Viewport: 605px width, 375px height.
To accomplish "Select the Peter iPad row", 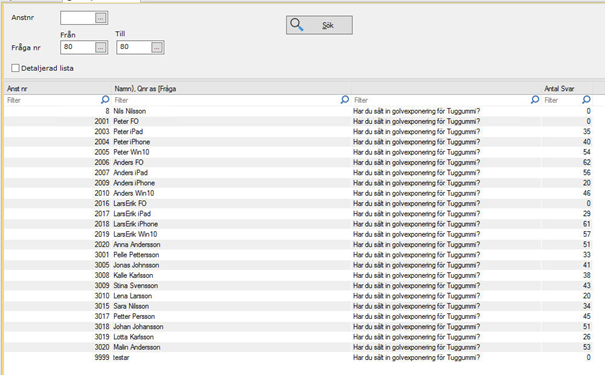I will [x=298, y=132].
